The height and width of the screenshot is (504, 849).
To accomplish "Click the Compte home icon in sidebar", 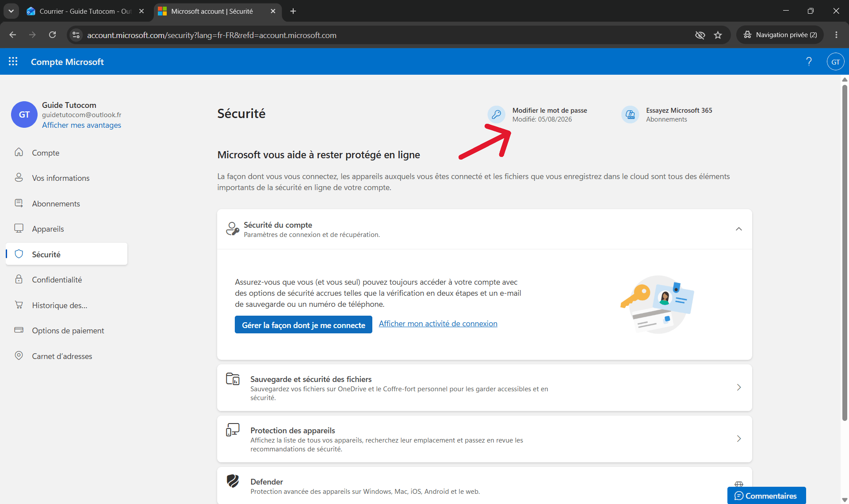I will (19, 152).
